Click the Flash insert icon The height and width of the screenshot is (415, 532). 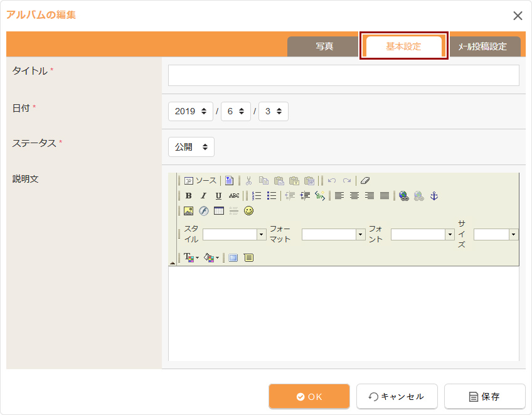point(203,211)
